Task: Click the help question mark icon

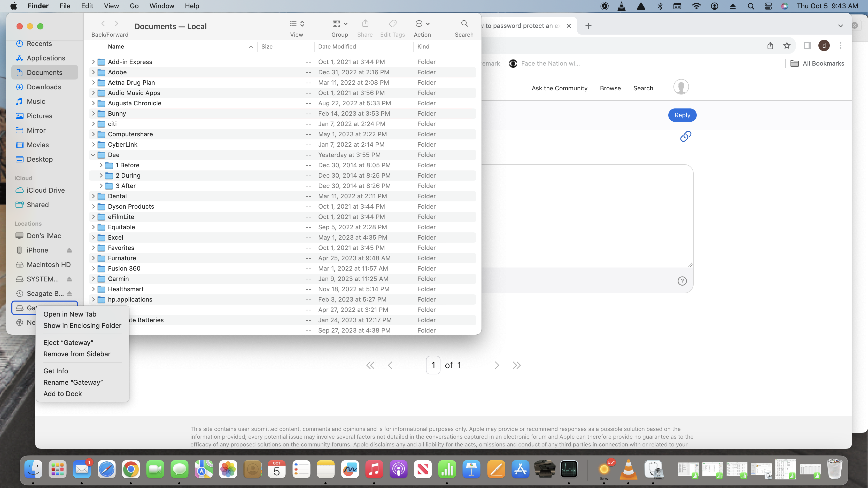Action: click(x=682, y=281)
